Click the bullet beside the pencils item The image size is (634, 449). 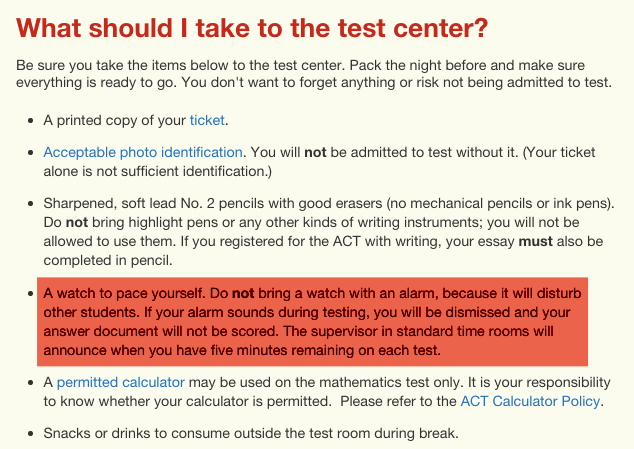pyautogui.click(x=26, y=204)
